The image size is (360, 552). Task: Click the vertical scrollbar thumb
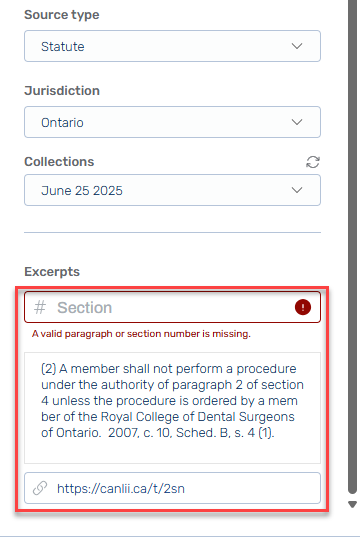pyautogui.click(x=353, y=246)
